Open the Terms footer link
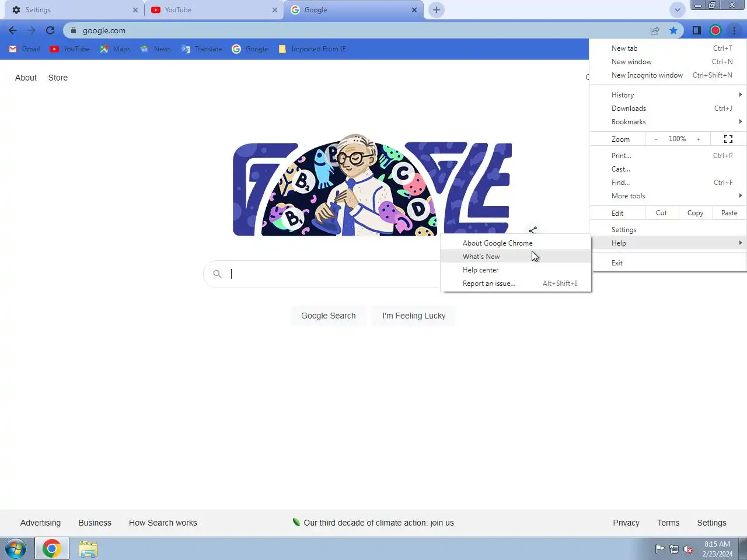Viewport: 747px width, 560px height. click(668, 523)
